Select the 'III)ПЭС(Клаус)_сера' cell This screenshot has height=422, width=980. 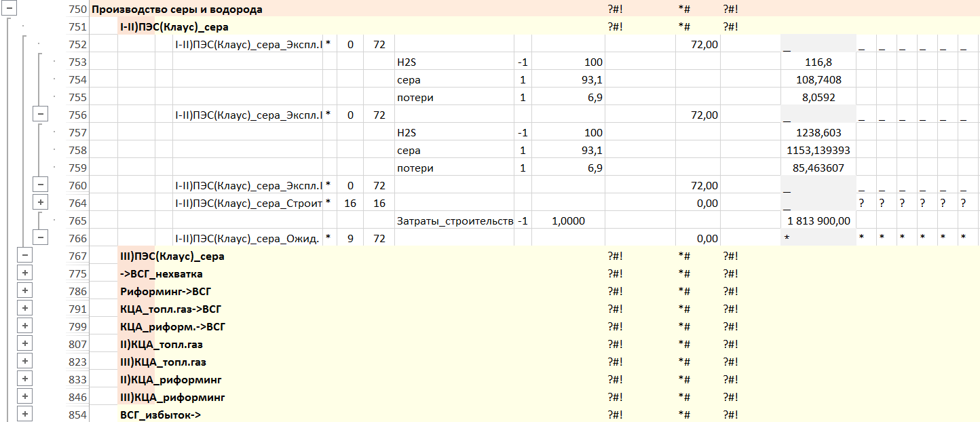172,256
